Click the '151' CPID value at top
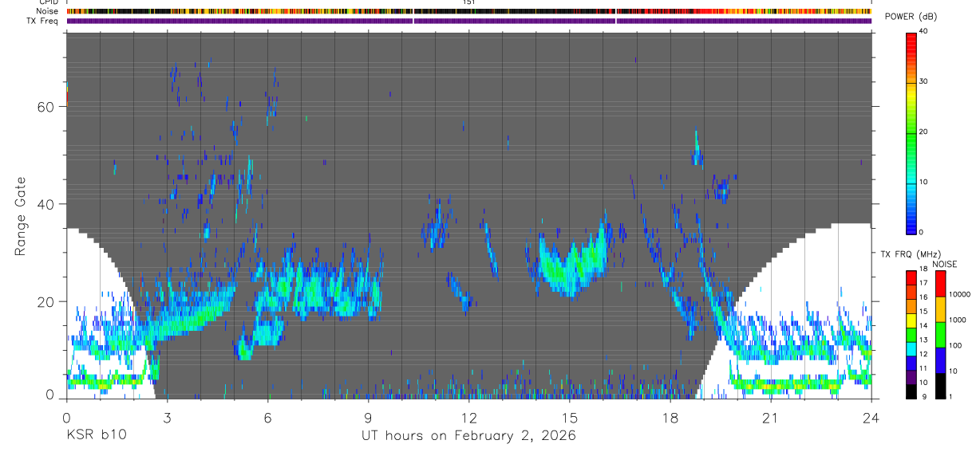Viewport: 980px width, 452px height. click(468, 2)
